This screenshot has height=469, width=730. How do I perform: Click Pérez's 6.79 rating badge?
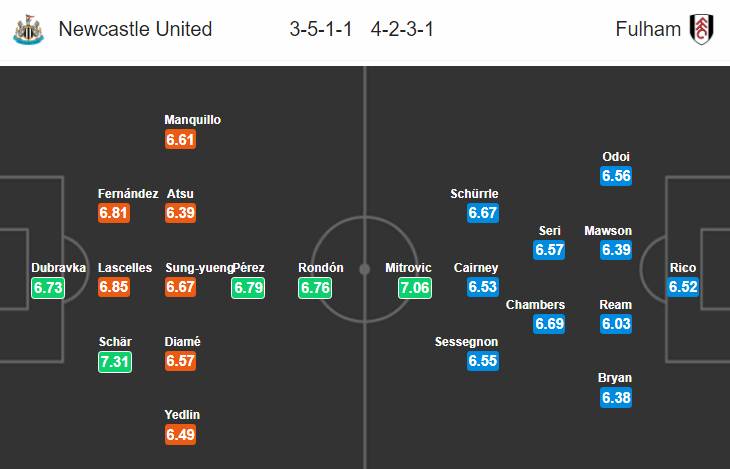coord(248,287)
